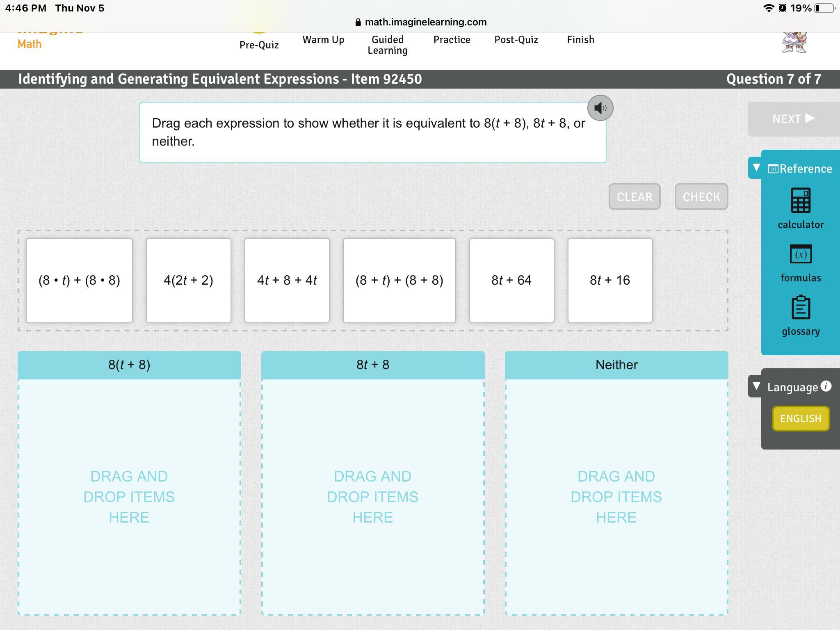The image size is (840, 630).
Task: Collapse the Language panel triangle
Action: coord(756,386)
